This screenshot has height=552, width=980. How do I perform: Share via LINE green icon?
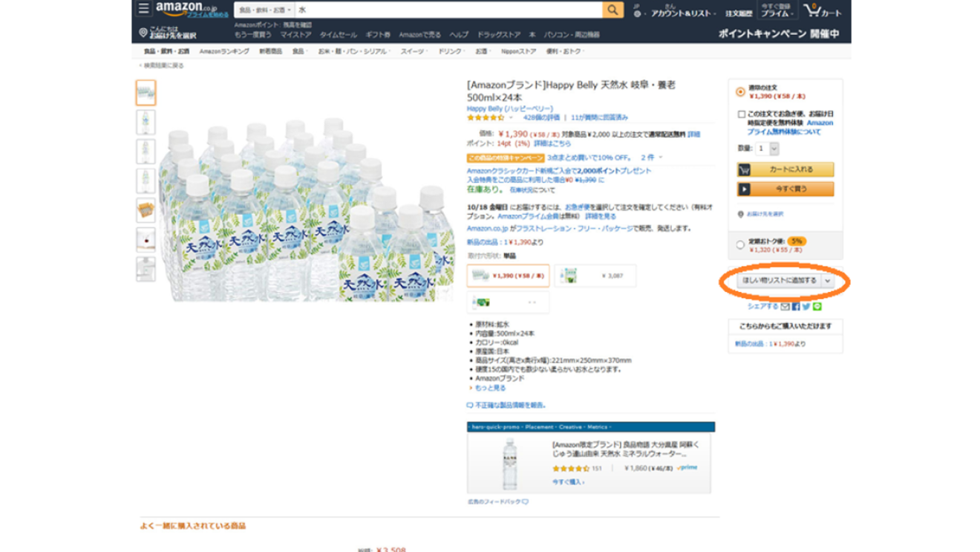click(817, 306)
